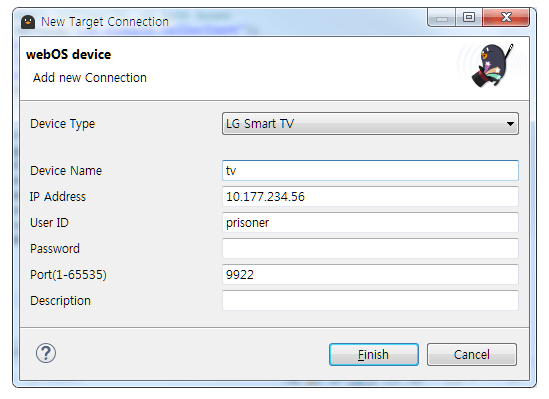
Task: Minimize the New Target Connection window
Action: pos(442,17)
